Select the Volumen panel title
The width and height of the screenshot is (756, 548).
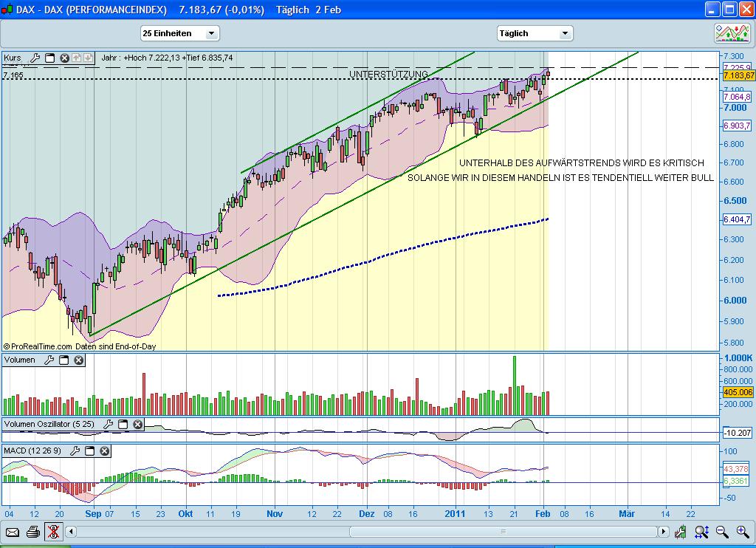[18, 360]
